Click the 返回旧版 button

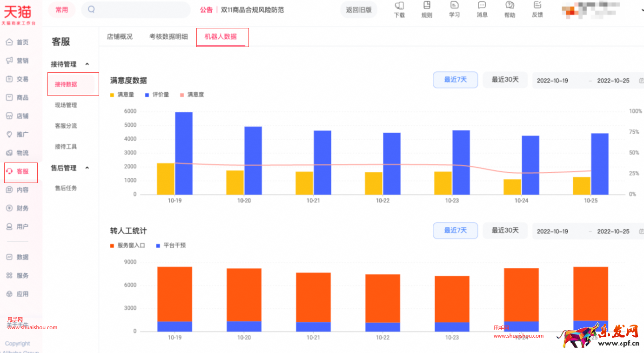(359, 10)
